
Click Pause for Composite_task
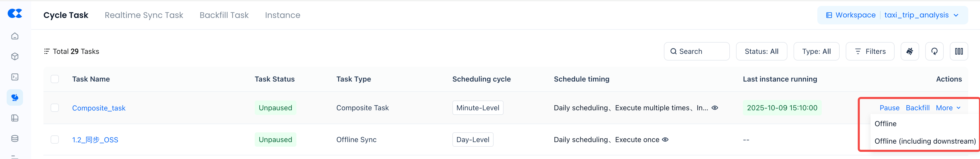[x=889, y=108]
